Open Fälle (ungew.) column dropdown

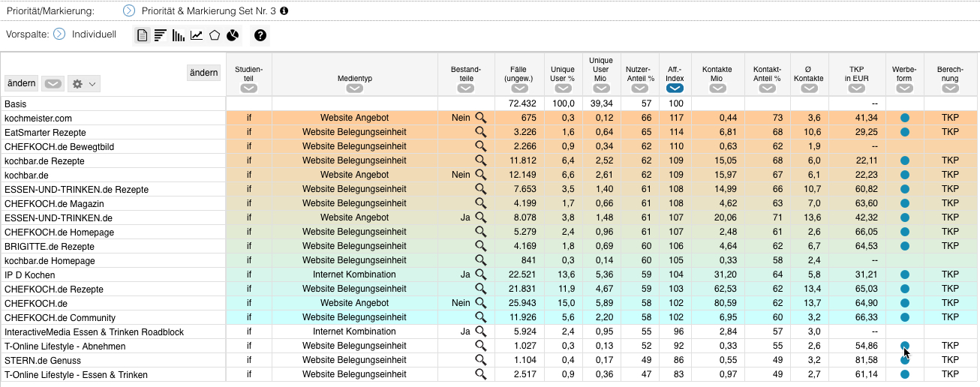click(x=519, y=88)
